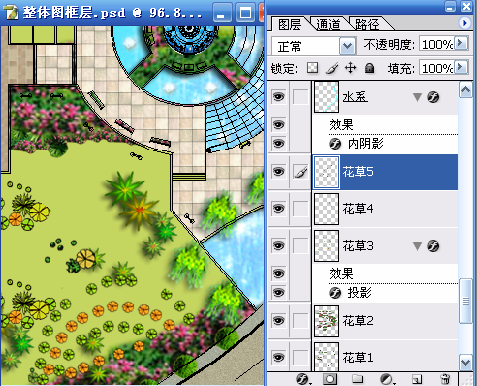The width and height of the screenshot is (477, 386).
Task: Click the create new layer icon
Action: tap(417, 379)
